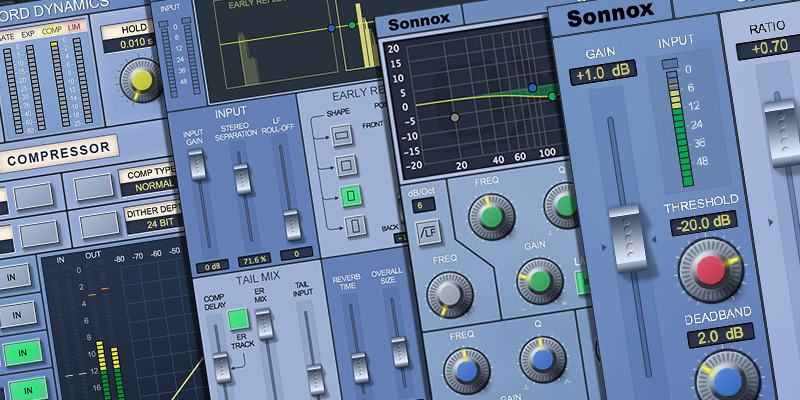Viewport: 800px width, 400px height.
Task: Toggle the second grey IN button
Action: (x=19, y=315)
